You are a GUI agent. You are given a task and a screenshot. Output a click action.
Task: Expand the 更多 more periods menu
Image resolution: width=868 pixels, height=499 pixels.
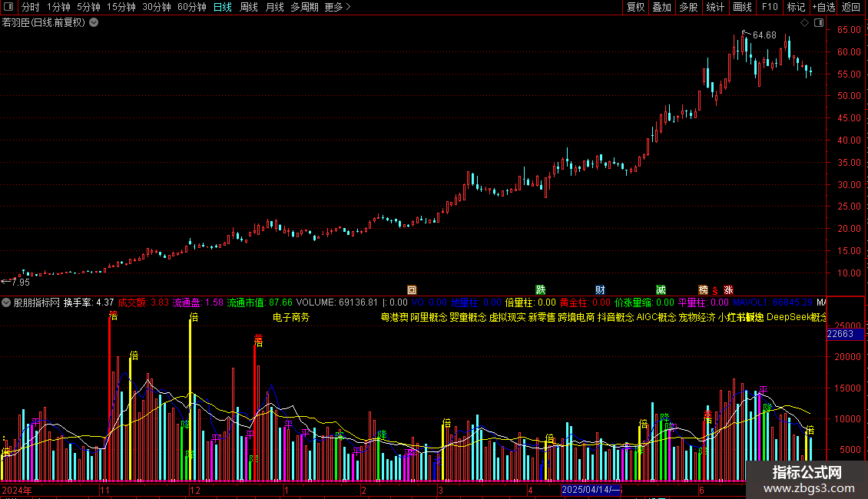coord(338,7)
